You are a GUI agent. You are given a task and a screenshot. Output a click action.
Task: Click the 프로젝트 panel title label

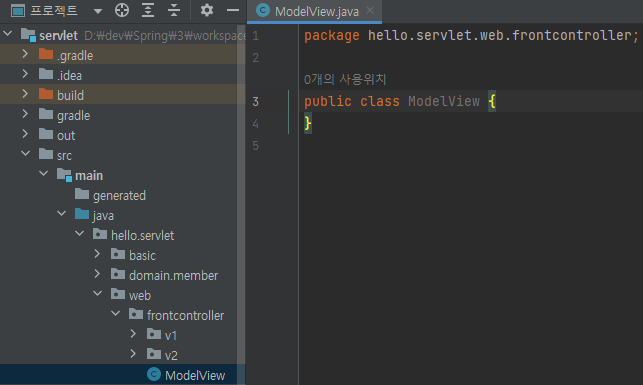(x=54, y=10)
